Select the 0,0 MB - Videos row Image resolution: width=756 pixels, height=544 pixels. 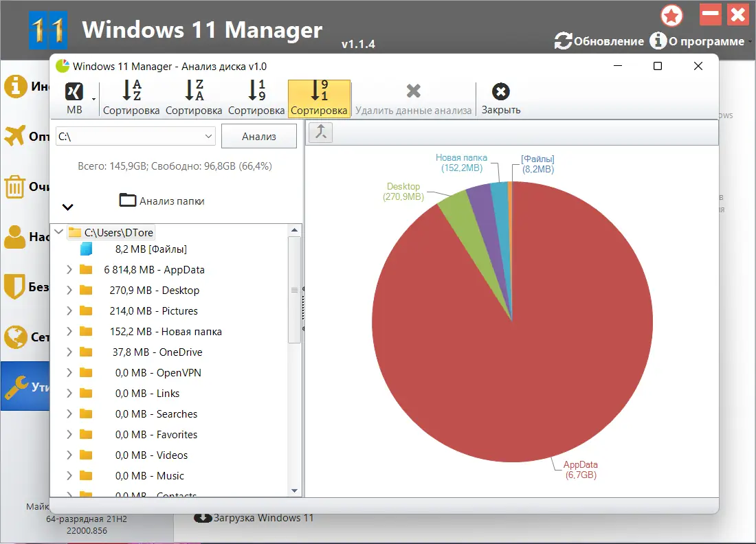click(x=151, y=455)
